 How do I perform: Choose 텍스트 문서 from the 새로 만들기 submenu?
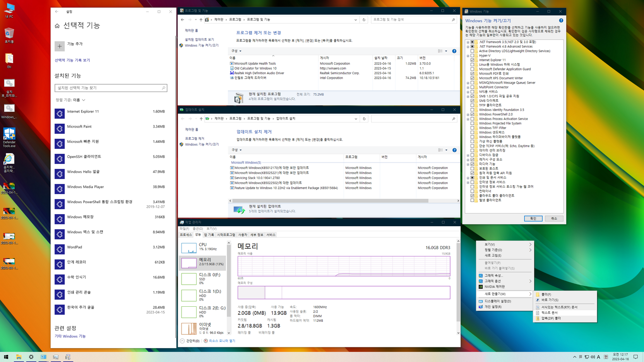point(565,312)
